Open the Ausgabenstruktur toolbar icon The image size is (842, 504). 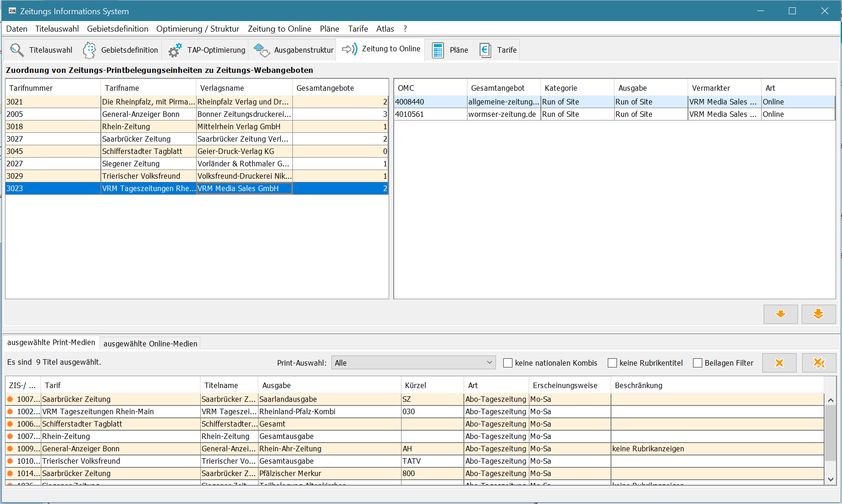(262, 50)
